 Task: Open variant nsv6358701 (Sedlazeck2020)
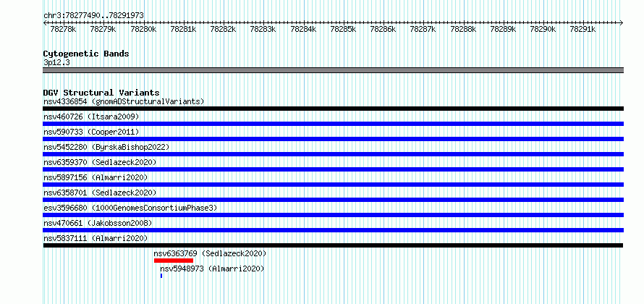click(x=100, y=193)
